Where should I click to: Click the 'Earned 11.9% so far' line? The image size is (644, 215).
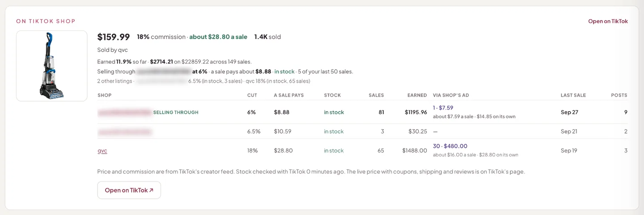[x=174, y=62]
